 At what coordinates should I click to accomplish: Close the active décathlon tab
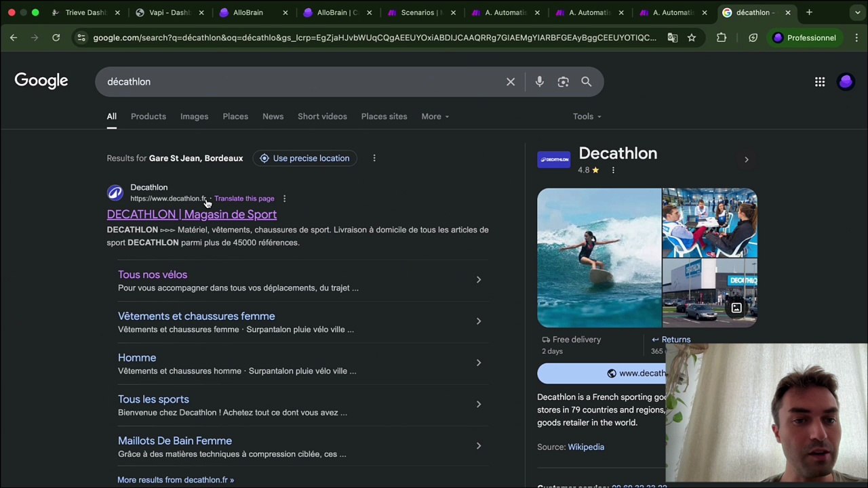tap(788, 12)
